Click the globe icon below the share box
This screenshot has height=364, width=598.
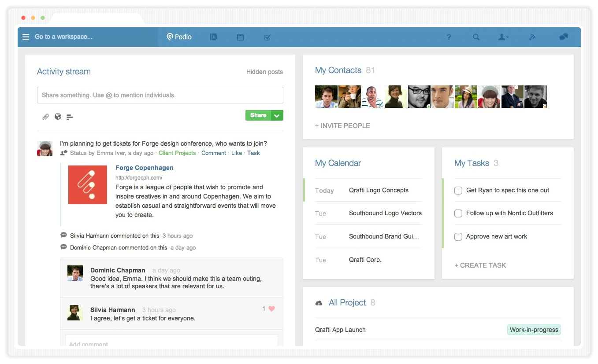click(x=58, y=117)
